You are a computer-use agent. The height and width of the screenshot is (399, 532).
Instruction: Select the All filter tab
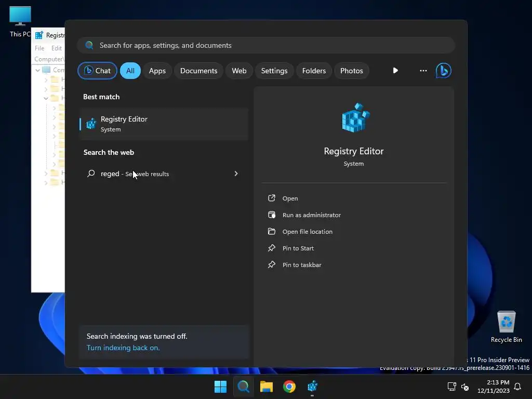pos(130,71)
